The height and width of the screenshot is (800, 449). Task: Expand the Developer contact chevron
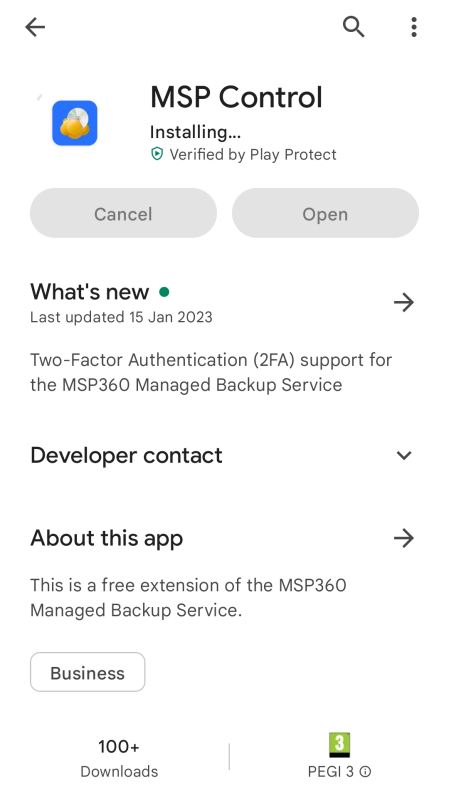click(x=404, y=455)
